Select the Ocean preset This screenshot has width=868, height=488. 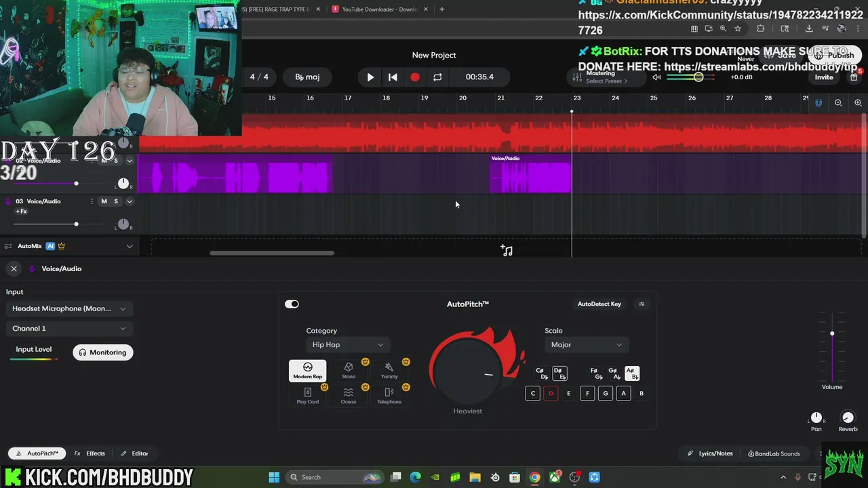pyautogui.click(x=348, y=396)
